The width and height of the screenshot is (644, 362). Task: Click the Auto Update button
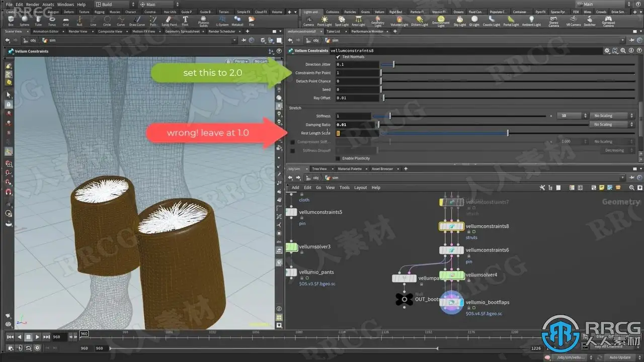click(620, 357)
